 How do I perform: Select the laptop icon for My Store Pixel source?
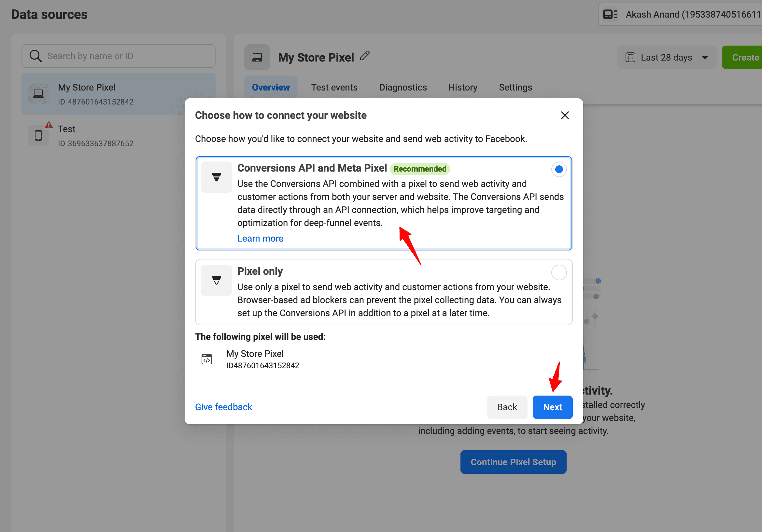[x=38, y=94]
